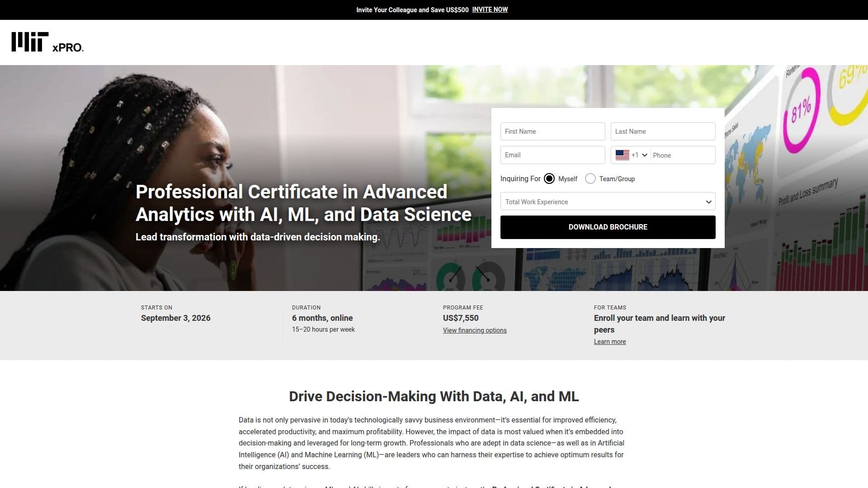Click the MIT xPRO logo

47,42
